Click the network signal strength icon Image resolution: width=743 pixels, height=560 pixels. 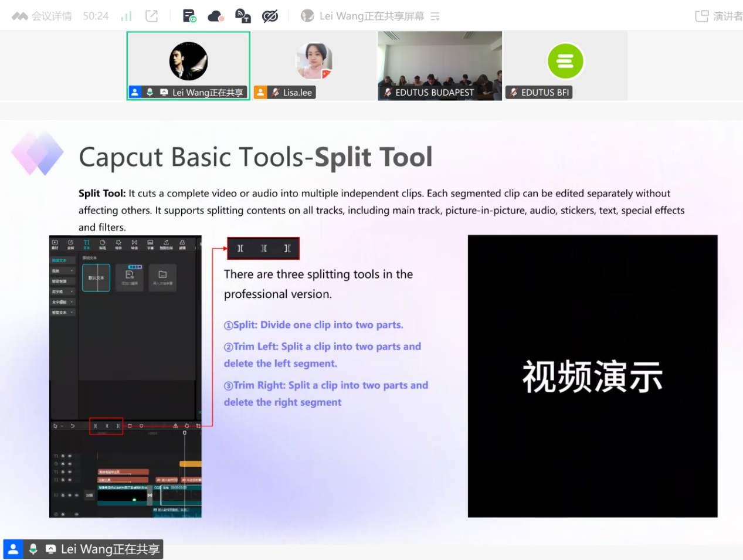tap(126, 16)
